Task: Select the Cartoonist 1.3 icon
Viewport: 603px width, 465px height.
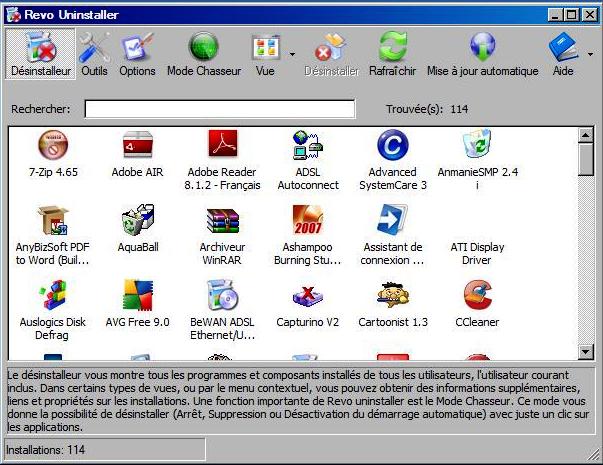Action: click(x=393, y=295)
